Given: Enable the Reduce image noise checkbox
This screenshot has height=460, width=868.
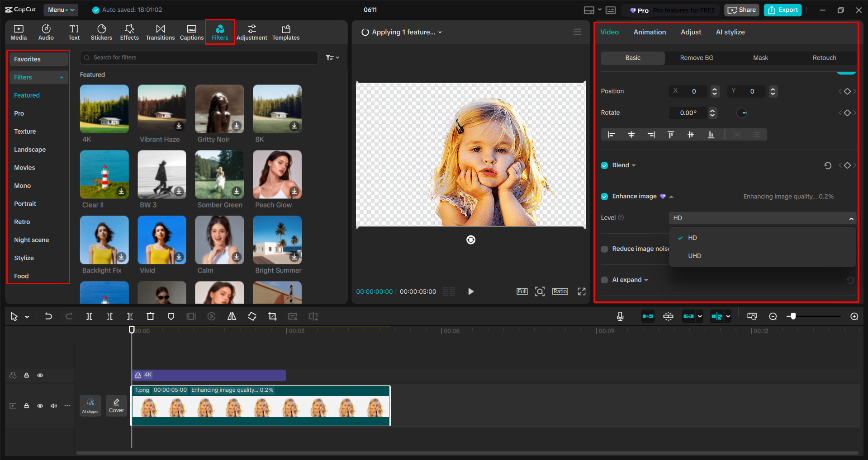Looking at the screenshot, I should pyautogui.click(x=604, y=249).
